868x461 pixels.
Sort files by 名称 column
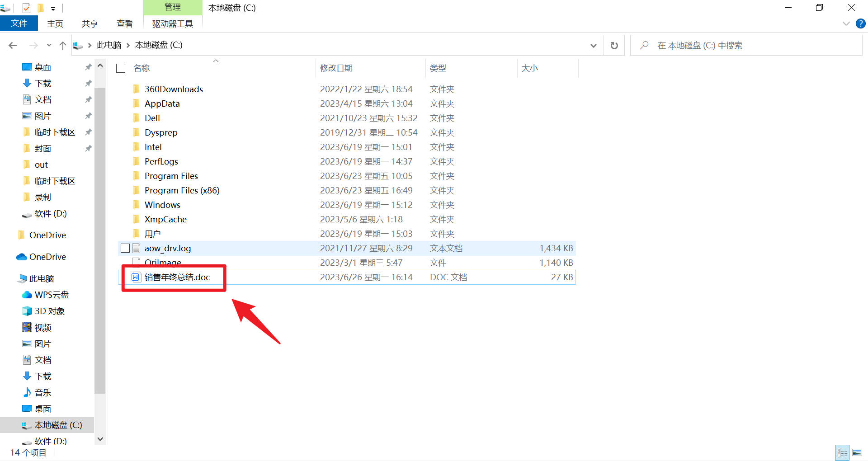coord(142,68)
